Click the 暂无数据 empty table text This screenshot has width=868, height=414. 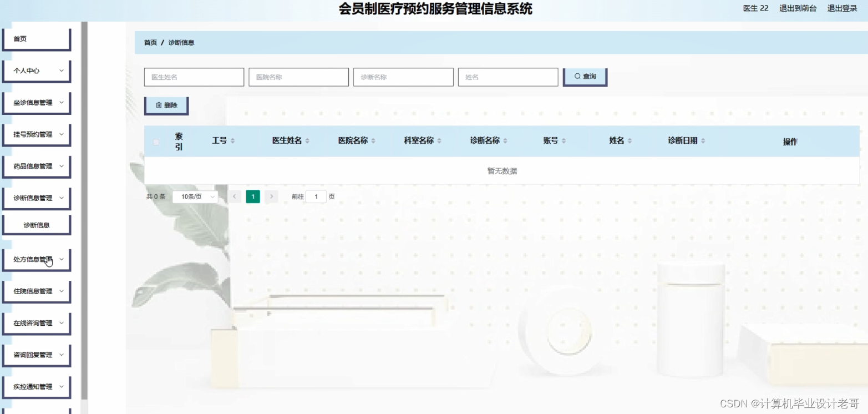tap(502, 171)
